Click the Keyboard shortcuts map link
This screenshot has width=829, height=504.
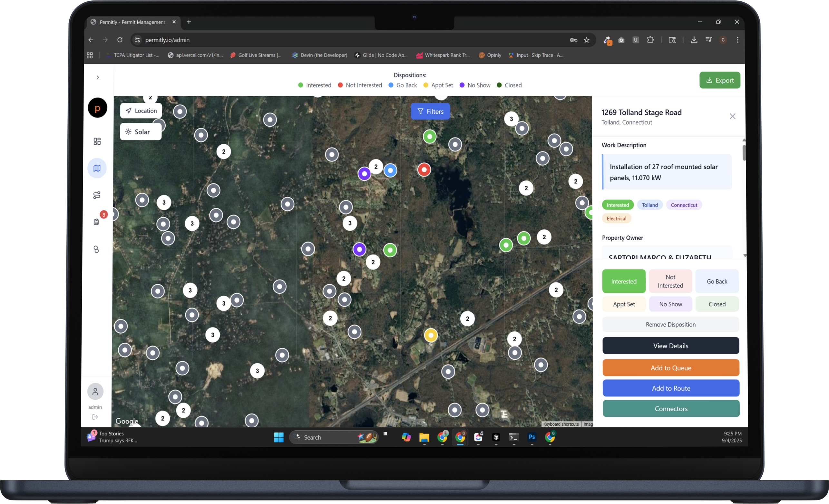point(561,424)
